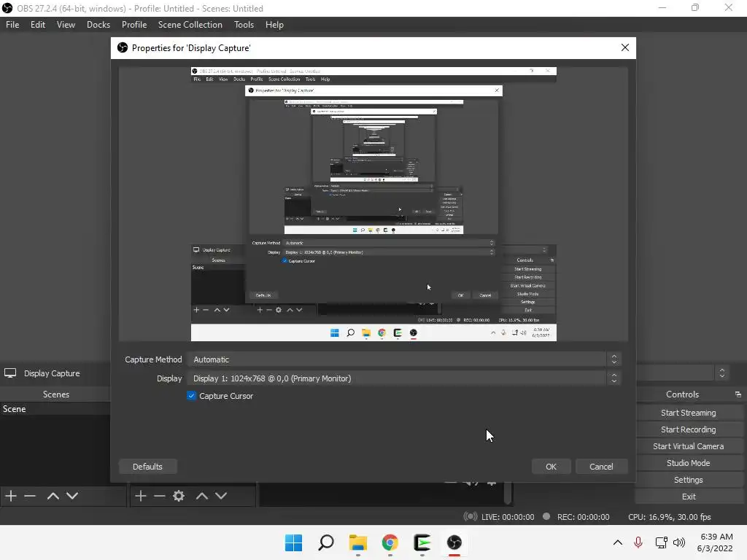Click the Display Capture monitor icon
Screen dimensions: 747x560
pos(10,373)
